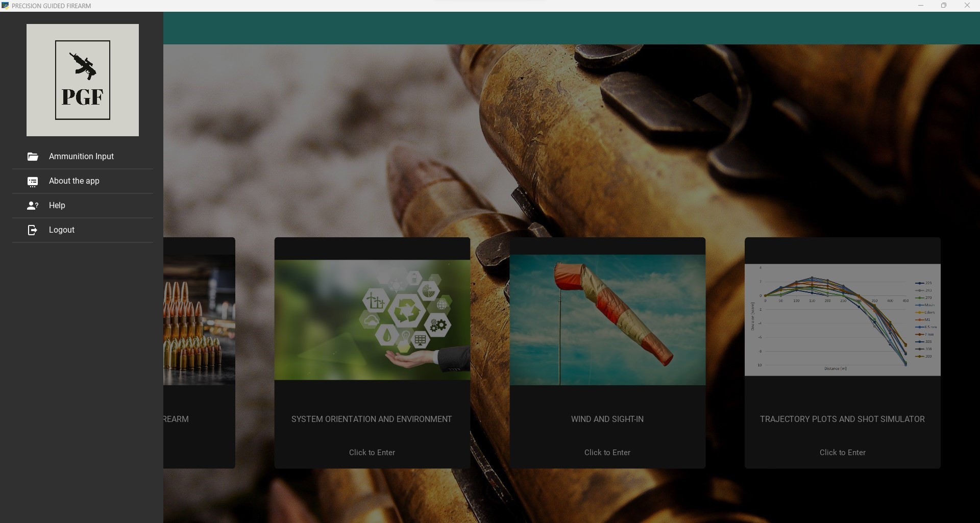Viewport: 980px width, 523px height.
Task: Select Wind and Sight-In card title
Action: coord(607,419)
